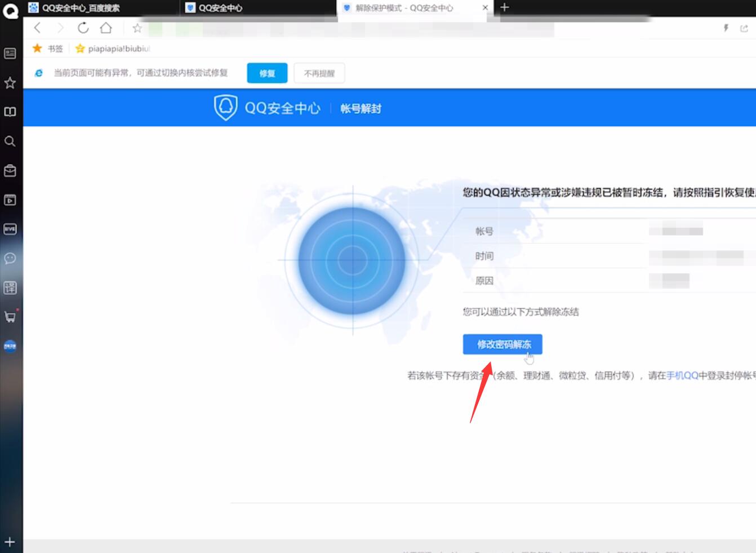The height and width of the screenshot is (553, 756).
Task: Click the IE kernel icon in notice bar
Action: click(x=39, y=73)
